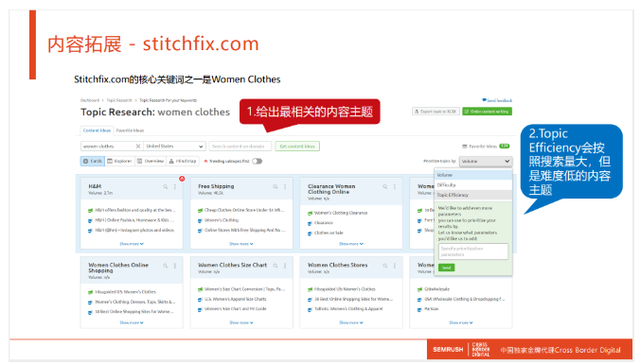Click Get content ideas button
This screenshot has width=640, height=364.
[x=297, y=146]
